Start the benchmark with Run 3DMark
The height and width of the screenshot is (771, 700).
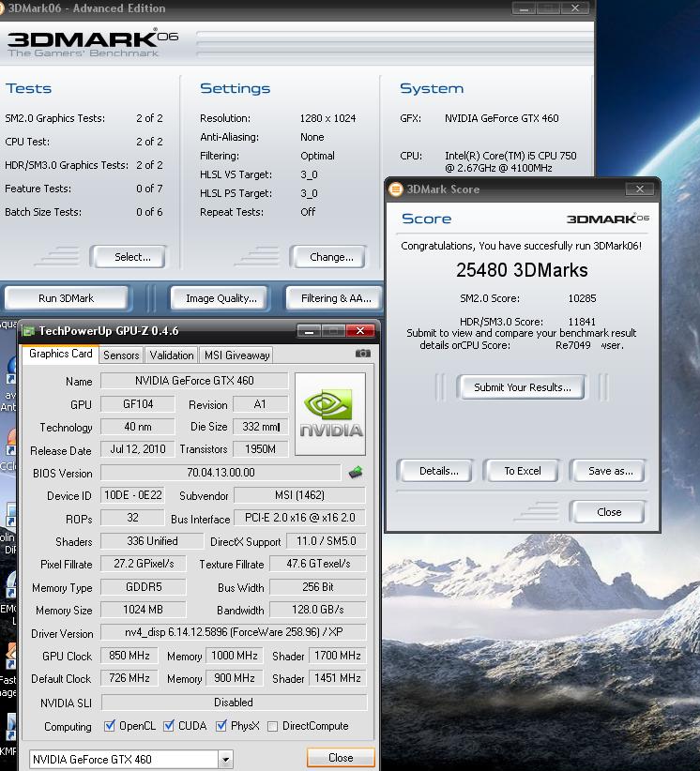pyautogui.click(x=66, y=298)
